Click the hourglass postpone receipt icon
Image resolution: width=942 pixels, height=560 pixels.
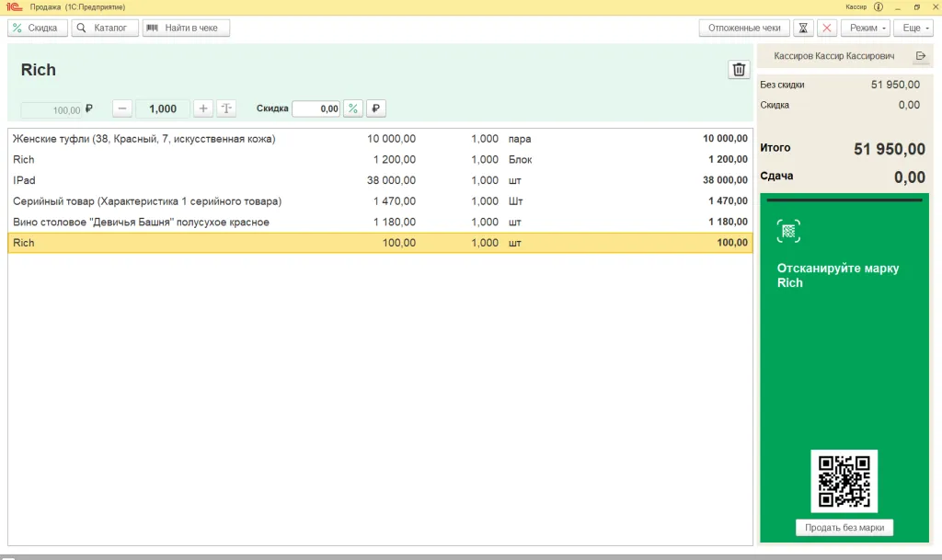coord(804,29)
